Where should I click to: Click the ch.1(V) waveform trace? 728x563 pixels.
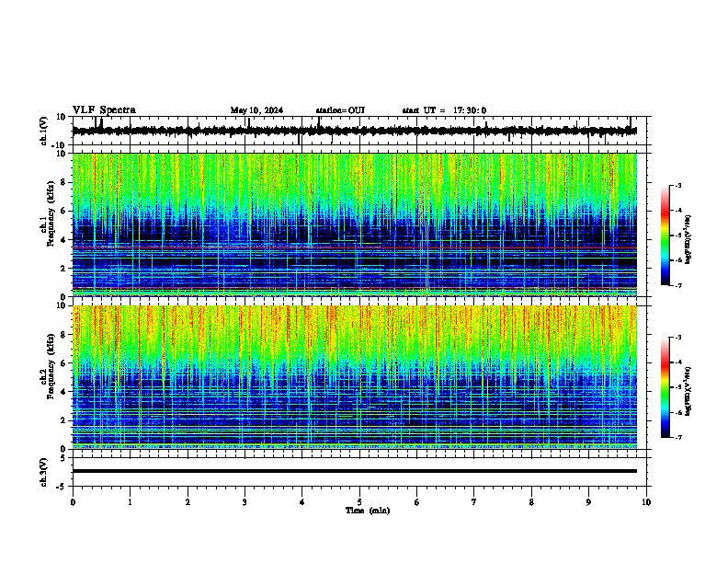tap(355, 131)
